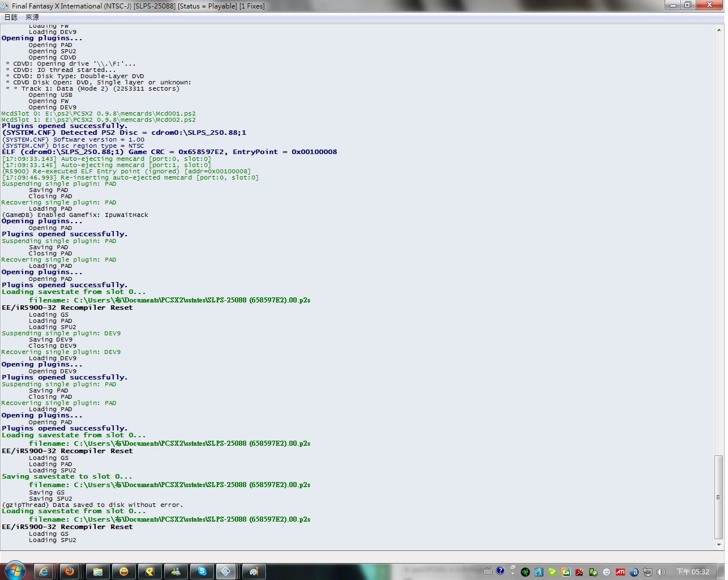Click the green Razer tray icon

[x=525, y=572]
